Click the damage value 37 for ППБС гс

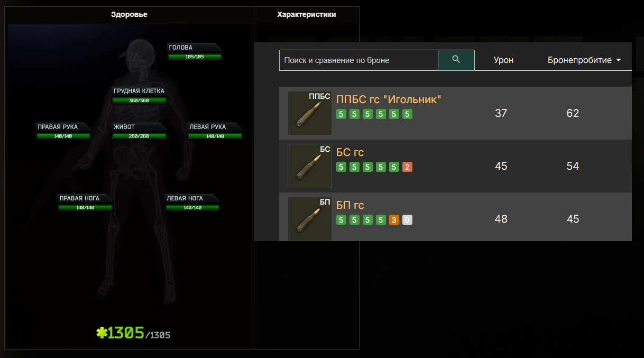501,113
